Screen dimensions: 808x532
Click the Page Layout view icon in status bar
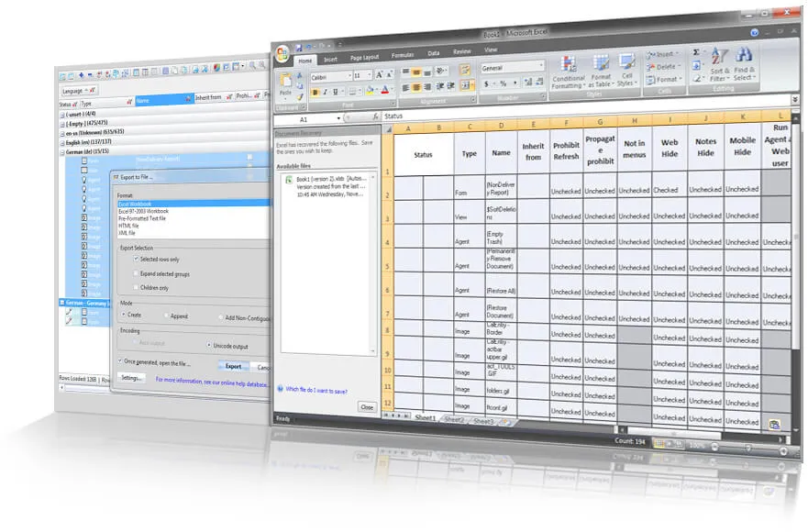[x=670, y=444]
